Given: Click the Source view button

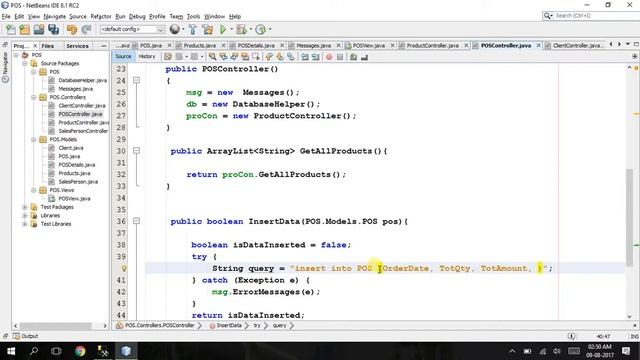Looking at the screenshot, I should tap(123, 57).
